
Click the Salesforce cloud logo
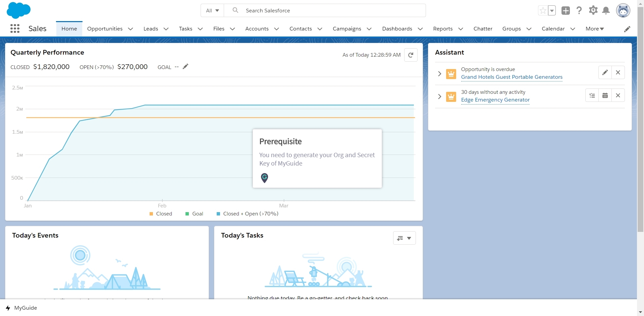pyautogui.click(x=18, y=10)
